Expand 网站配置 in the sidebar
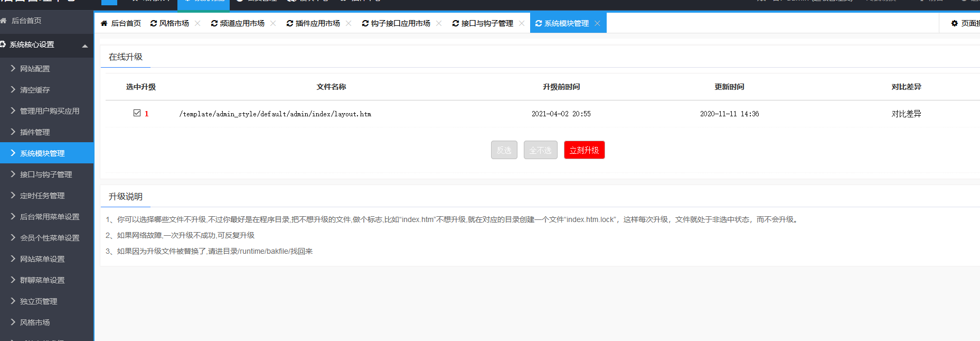 [x=35, y=69]
